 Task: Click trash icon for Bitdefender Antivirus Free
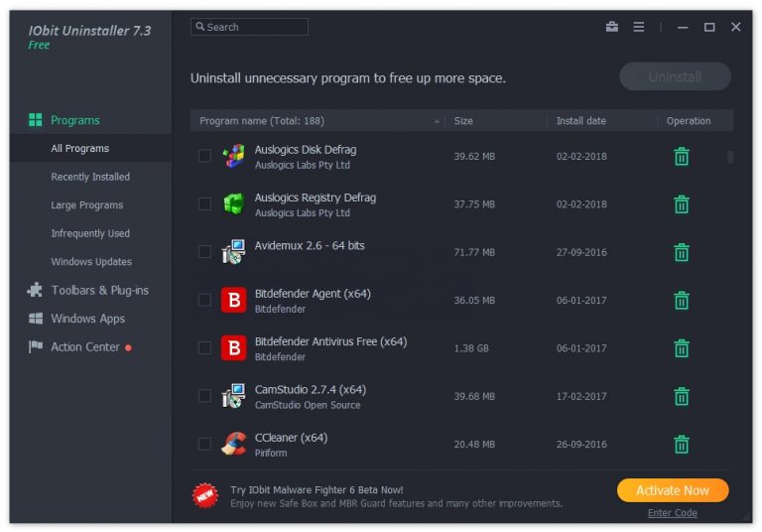(x=682, y=348)
